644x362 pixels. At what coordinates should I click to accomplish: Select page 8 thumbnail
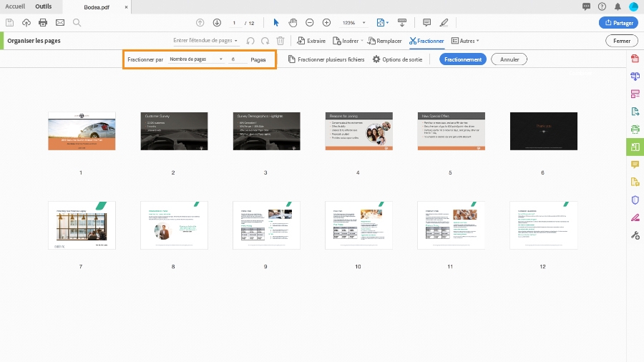pyautogui.click(x=174, y=225)
